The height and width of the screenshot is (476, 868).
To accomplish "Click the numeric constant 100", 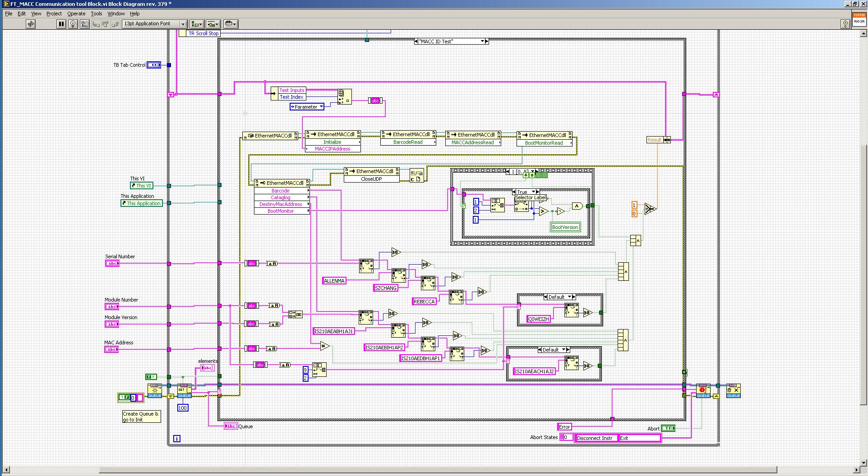I will [182, 408].
